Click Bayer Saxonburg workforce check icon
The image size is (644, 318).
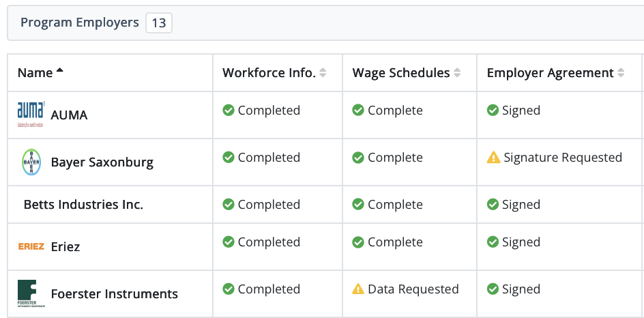pos(229,158)
